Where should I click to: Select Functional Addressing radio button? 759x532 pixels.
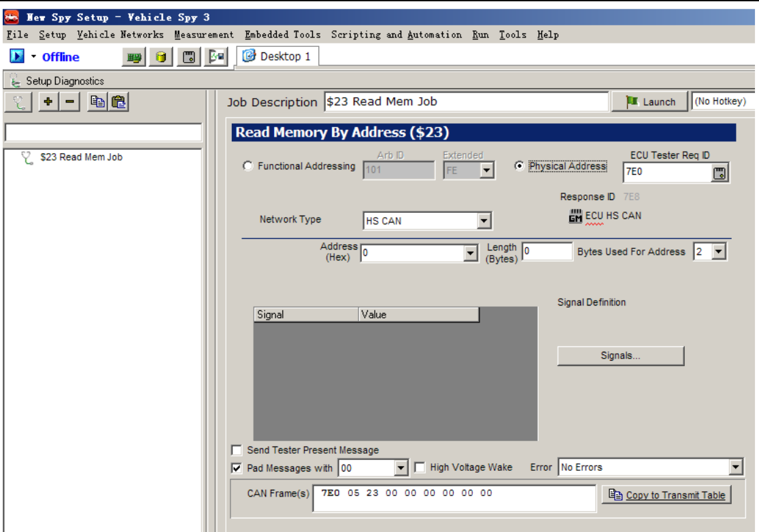[248, 166]
